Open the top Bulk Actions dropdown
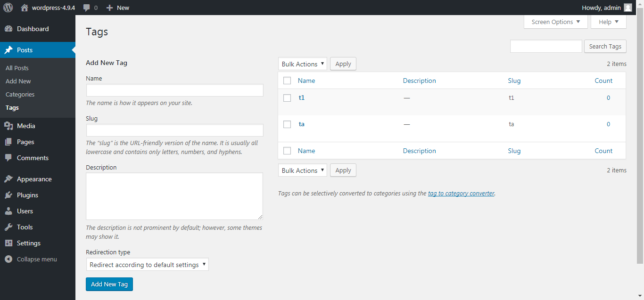Viewport: 644px width, 300px height. (302, 64)
